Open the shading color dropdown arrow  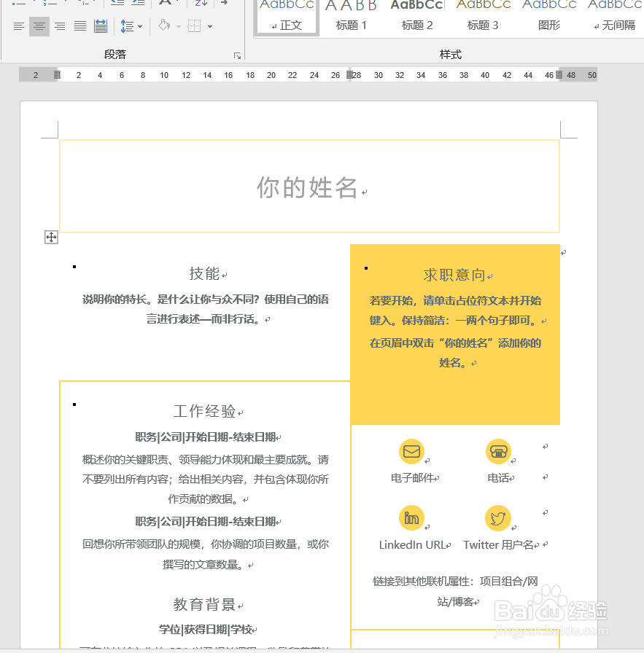click(178, 26)
